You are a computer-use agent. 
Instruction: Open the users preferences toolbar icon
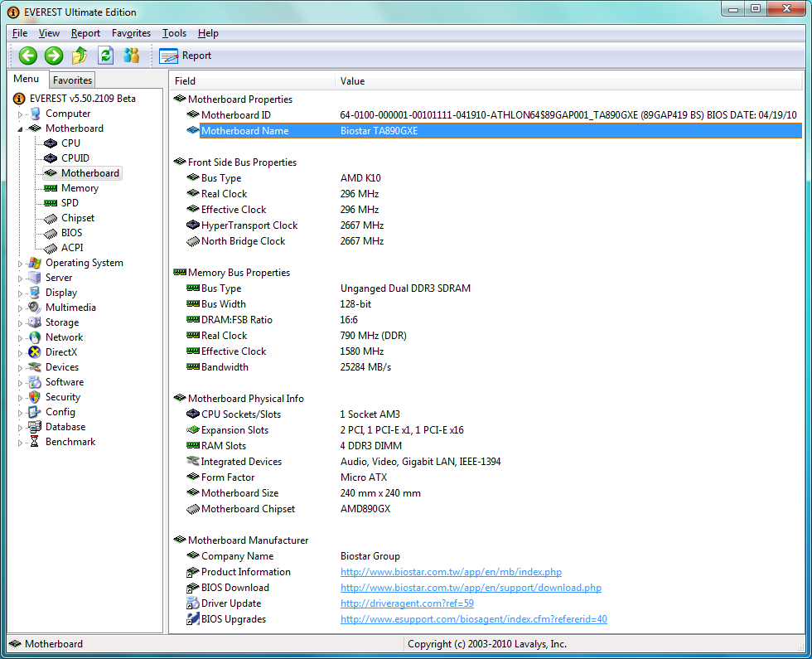point(132,55)
